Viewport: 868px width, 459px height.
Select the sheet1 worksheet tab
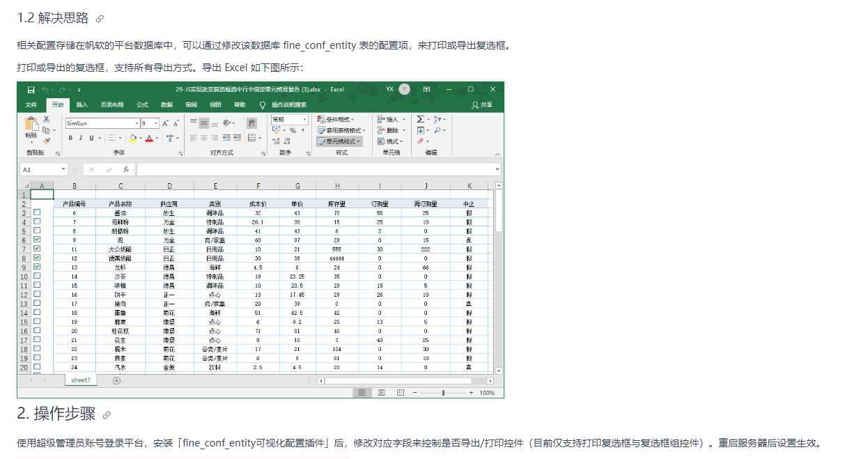pyautogui.click(x=80, y=380)
